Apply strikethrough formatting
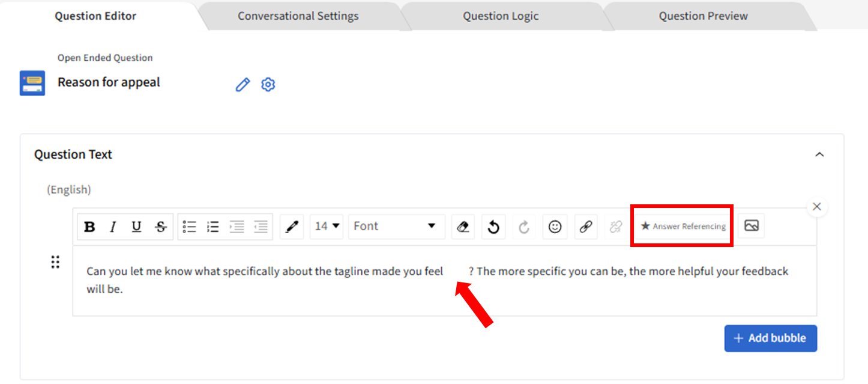Viewport: 868px width, 384px height. click(x=160, y=227)
